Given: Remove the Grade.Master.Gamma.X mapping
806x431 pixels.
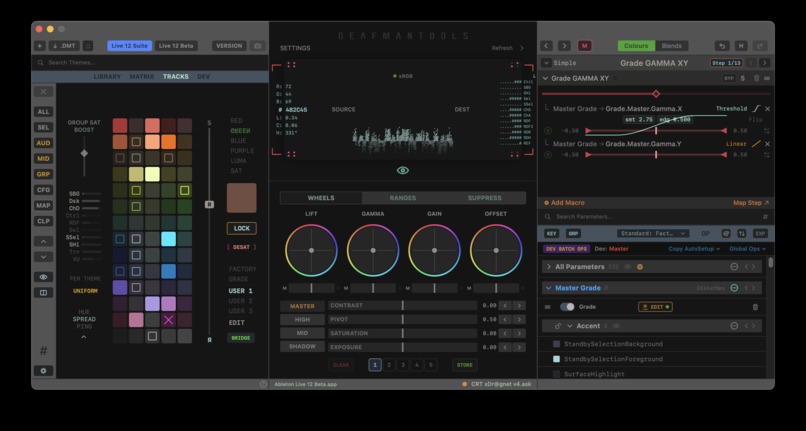Looking at the screenshot, I should point(767,109).
